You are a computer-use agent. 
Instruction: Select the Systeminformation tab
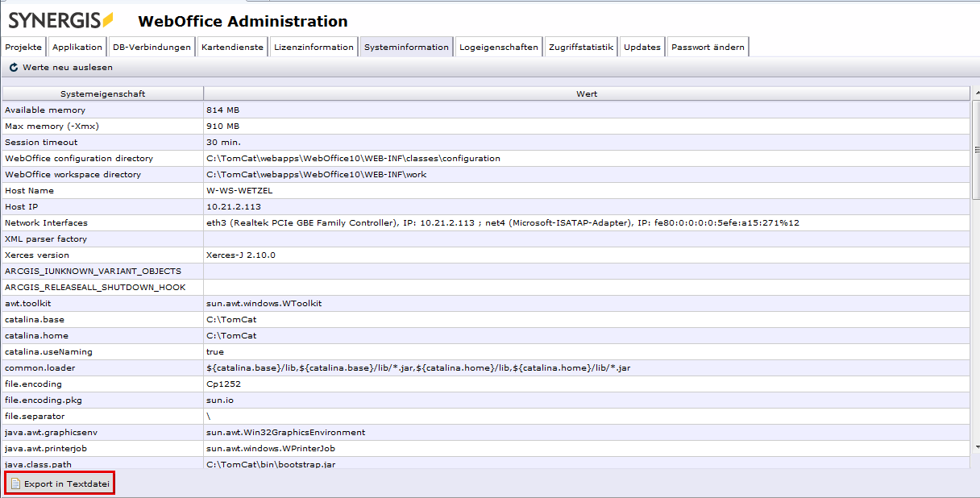406,48
